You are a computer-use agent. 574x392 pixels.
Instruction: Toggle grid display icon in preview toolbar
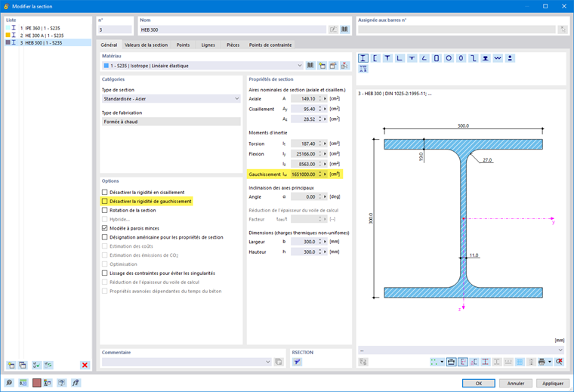click(520, 362)
